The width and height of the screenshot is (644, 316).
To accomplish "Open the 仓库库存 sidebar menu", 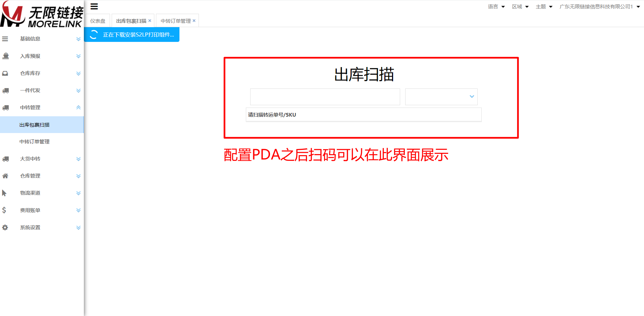I will [x=42, y=73].
